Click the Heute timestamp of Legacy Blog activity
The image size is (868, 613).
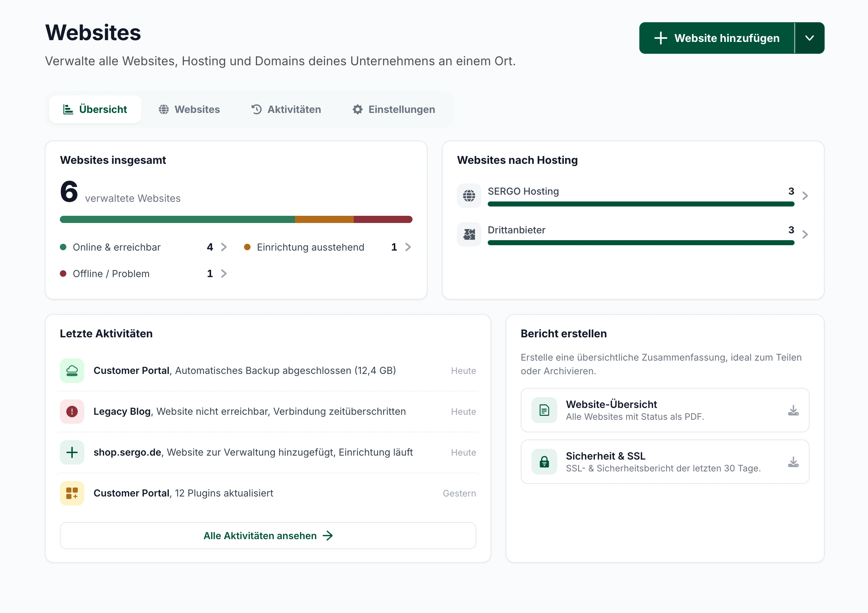tap(463, 412)
